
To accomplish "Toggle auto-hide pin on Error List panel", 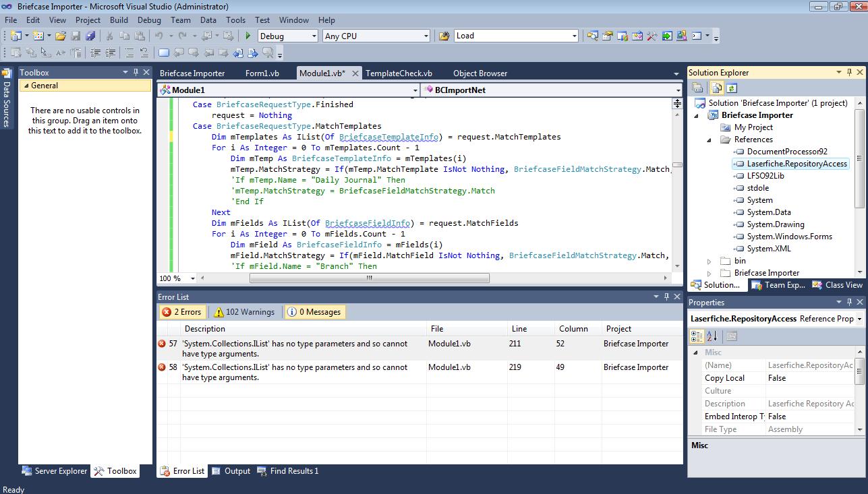I will (666, 297).
